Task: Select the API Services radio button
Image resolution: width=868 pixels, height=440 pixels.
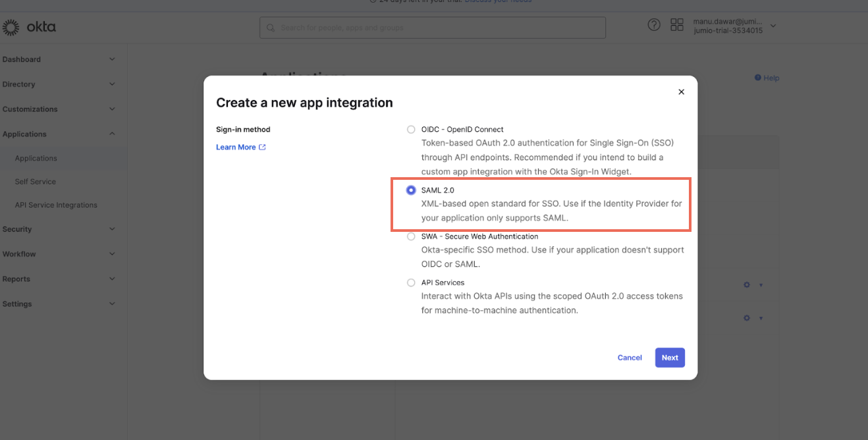Action: 411,283
